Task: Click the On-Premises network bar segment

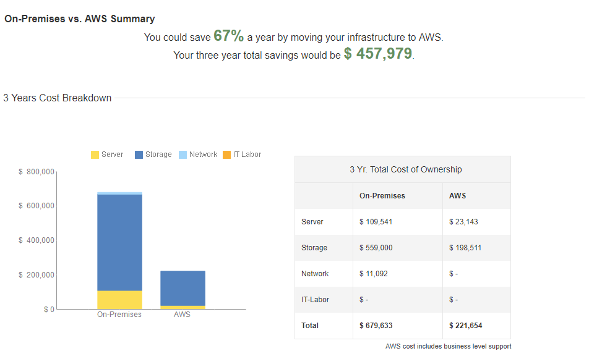Action: point(119,193)
